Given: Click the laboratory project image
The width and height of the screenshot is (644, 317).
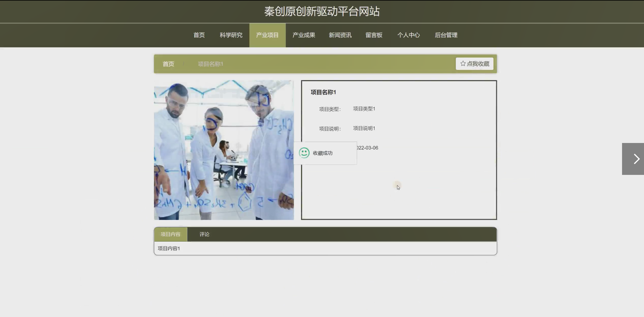Looking at the screenshot, I should coord(224,150).
